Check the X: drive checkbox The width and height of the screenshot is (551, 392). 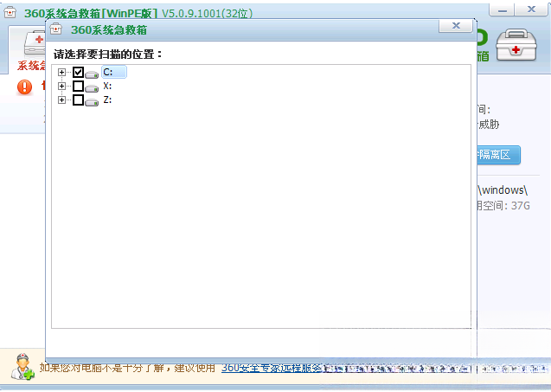(78, 87)
